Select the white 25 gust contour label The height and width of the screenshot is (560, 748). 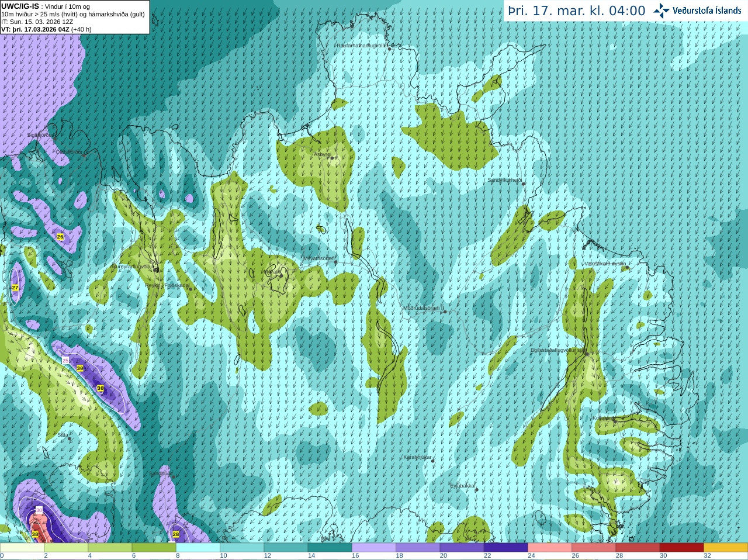pyautogui.click(x=65, y=361)
